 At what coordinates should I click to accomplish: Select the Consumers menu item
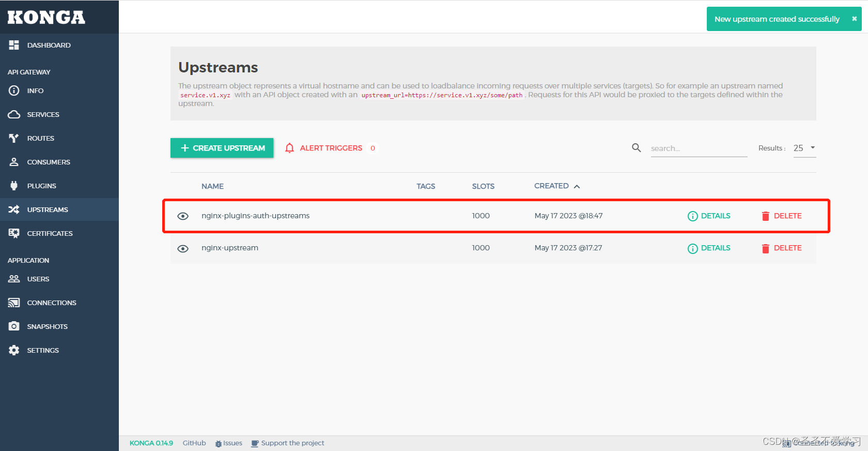pos(59,162)
